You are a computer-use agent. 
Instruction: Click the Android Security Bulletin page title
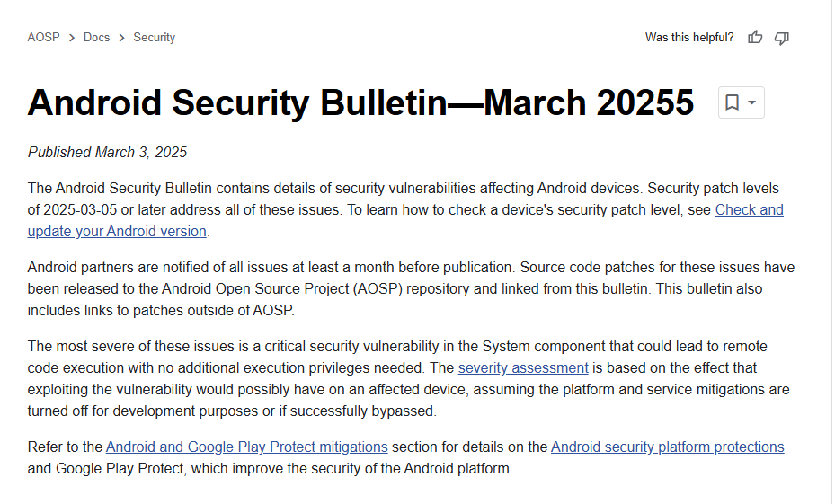pyautogui.click(x=360, y=103)
